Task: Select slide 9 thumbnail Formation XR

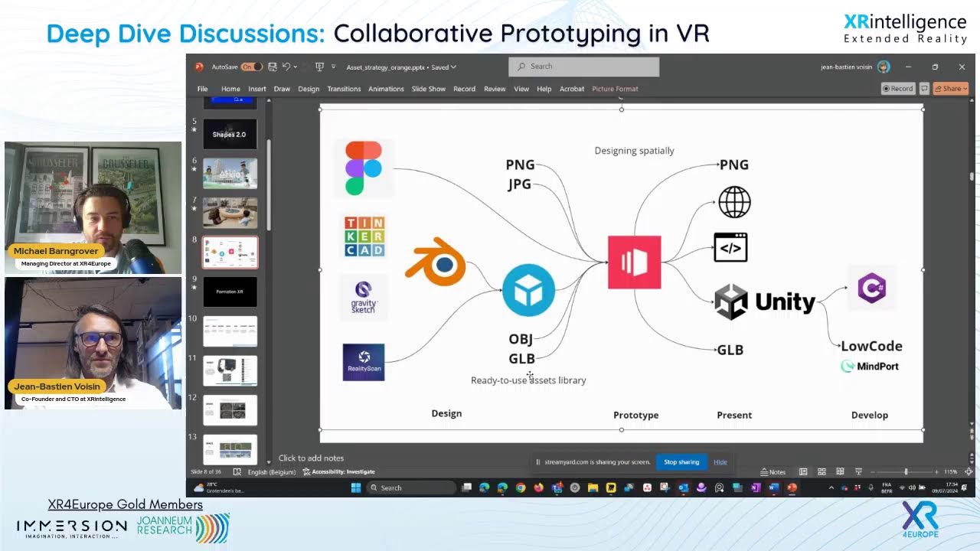Action: pos(230,292)
